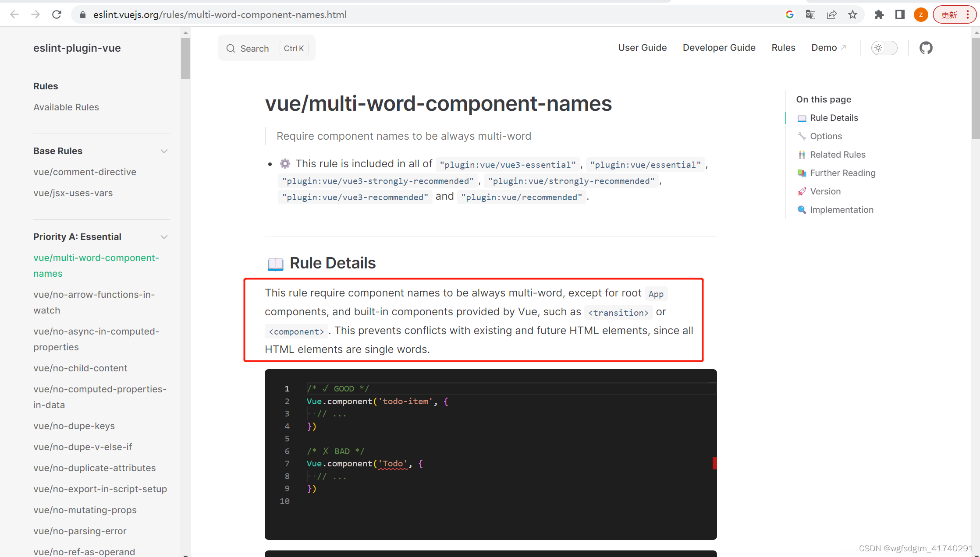Click the translate icon in browser toolbar
The height and width of the screenshot is (557, 980).
pos(810,14)
